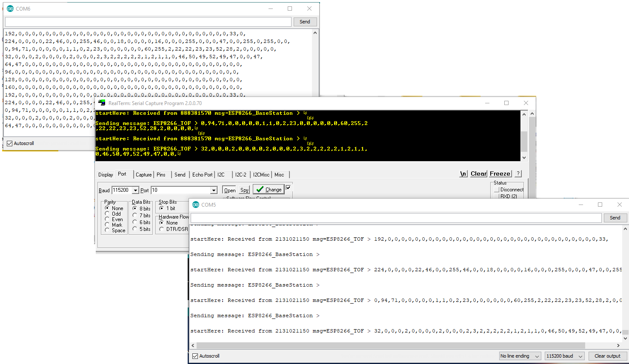Click scroll down arrow in RealTerm terminal

tap(524, 157)
